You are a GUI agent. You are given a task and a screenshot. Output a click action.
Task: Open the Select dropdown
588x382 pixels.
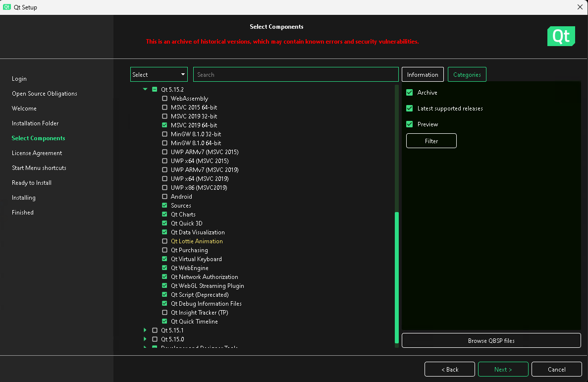coord(159,74)
